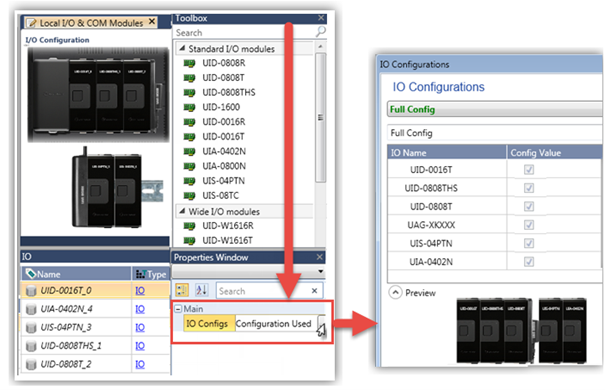This screenshot has height=390, width=605.
Task: Open the IO link for UIS-04PTN_3
Action: pyautogui.click(x=140, y=328)
